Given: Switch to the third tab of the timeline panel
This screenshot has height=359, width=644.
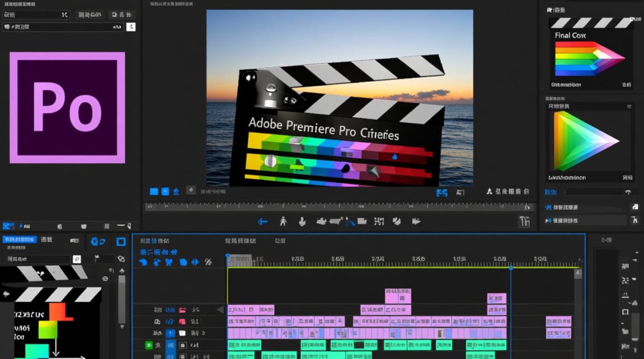Looking at the screenshot, I should 280,241.
